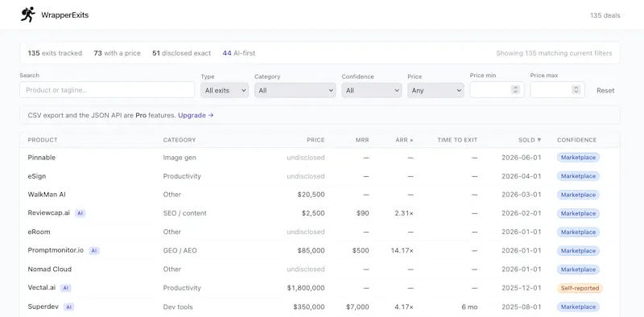Click into the Price min field
Image resolution: width=644 pixels, height=317 pixels.
point(497,89)
